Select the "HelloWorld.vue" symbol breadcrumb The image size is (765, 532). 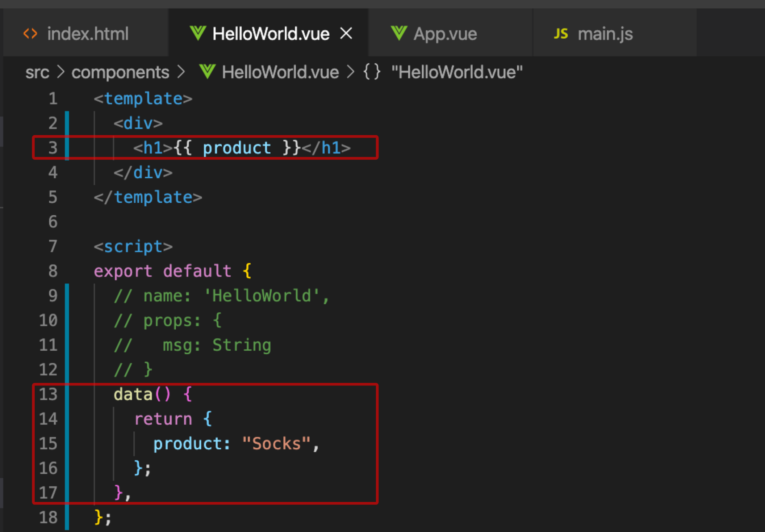pos(457,72)
